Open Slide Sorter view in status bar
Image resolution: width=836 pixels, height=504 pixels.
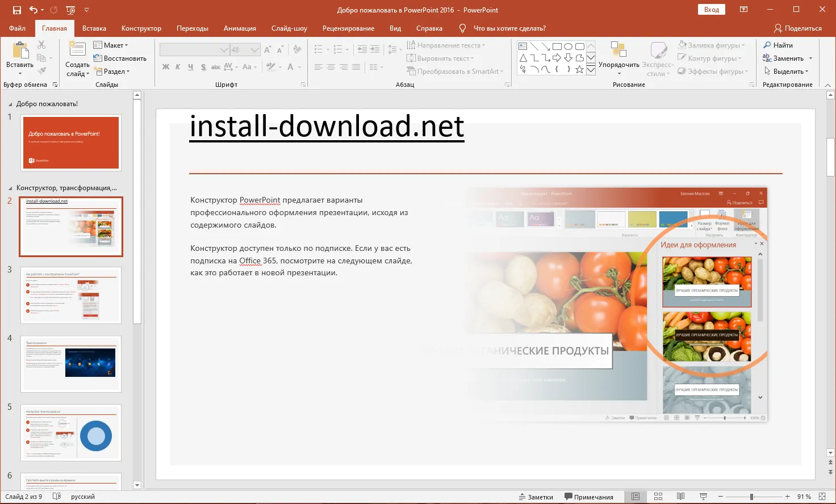pyautogui.click(x=658, y=497)
